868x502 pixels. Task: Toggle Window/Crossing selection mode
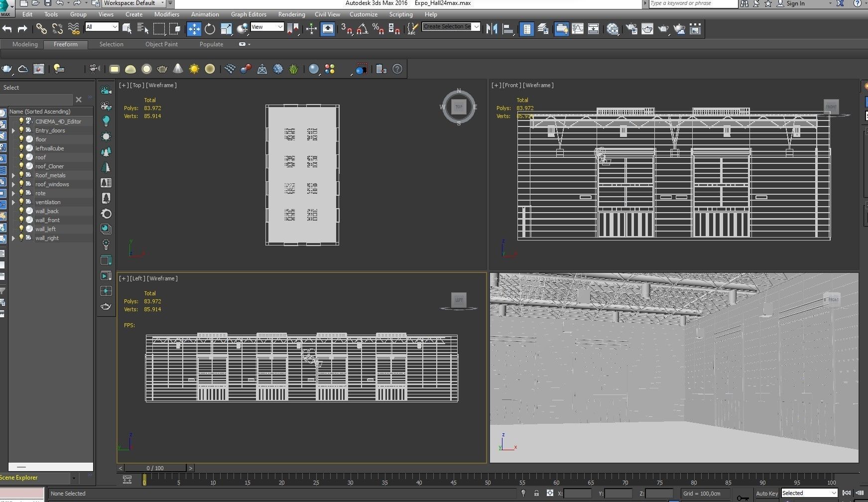tap(175, 29)
